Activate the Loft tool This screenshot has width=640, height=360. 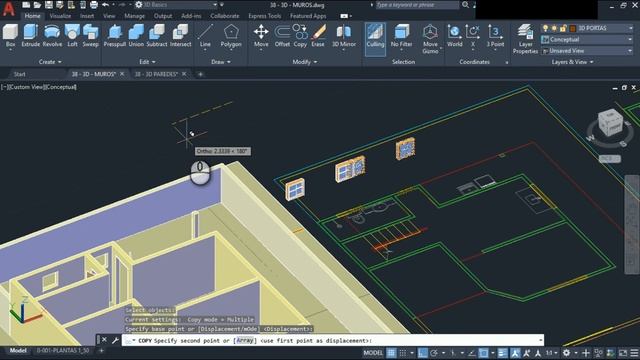pyautogui.click(x=72, y=36)
